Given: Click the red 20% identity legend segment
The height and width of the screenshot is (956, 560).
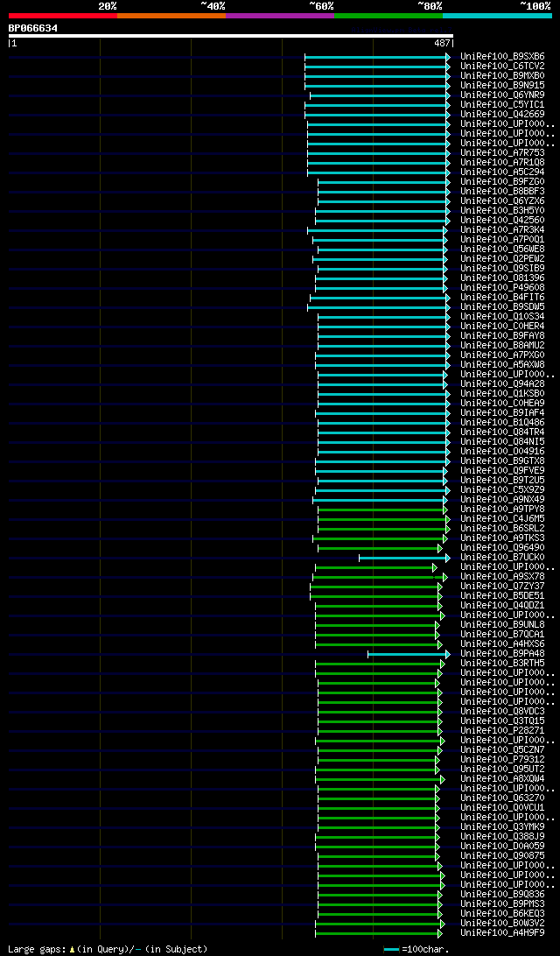Looking at the screenshot, I should 63,15.
